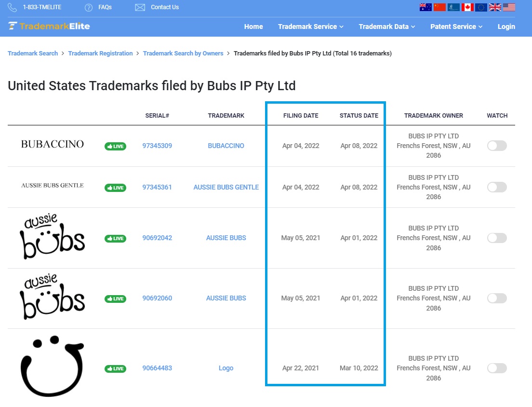Open the BUBACCINO trademark link
Image resolution: width=532 pixels, height=407 pixels.
point(226,146)
